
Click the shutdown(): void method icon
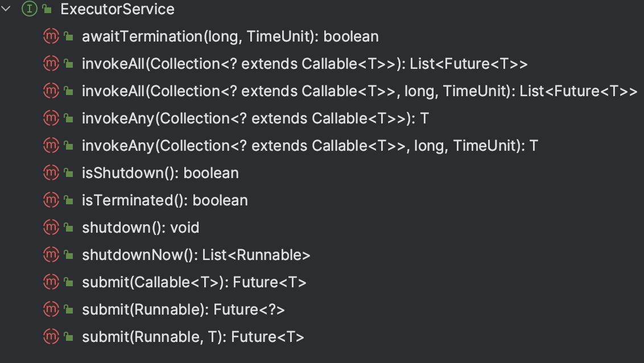point(51,228)
